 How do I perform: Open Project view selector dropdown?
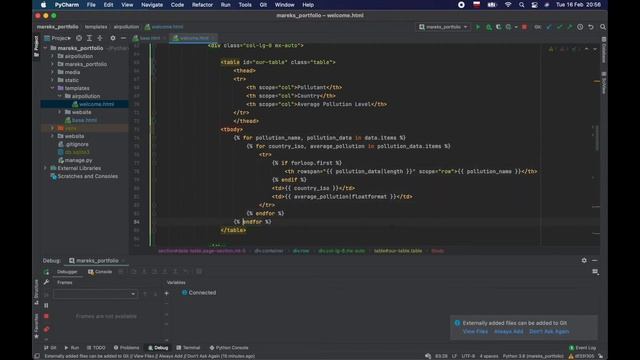(x=58, y=38)
